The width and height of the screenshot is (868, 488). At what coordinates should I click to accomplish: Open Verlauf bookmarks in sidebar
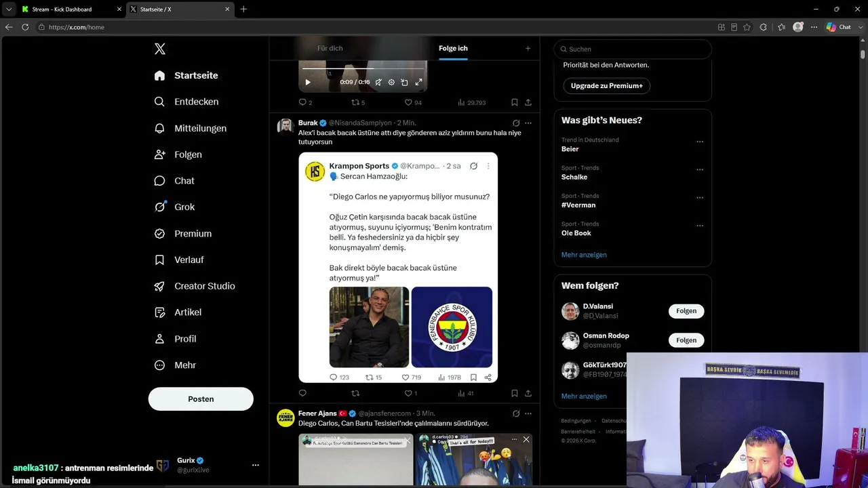pyautogui.click(x=179, y=260)
